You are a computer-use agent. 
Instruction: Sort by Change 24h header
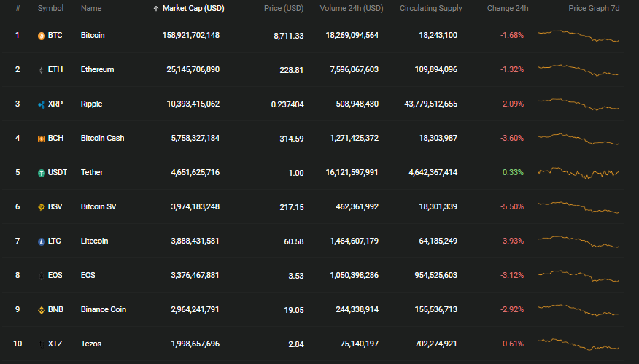pos(508,8)
